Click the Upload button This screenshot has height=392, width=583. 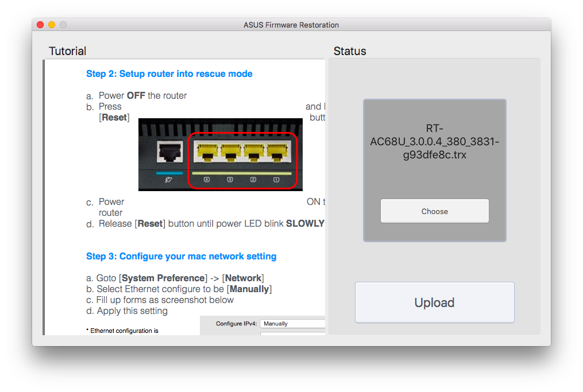tap(434, 302)
